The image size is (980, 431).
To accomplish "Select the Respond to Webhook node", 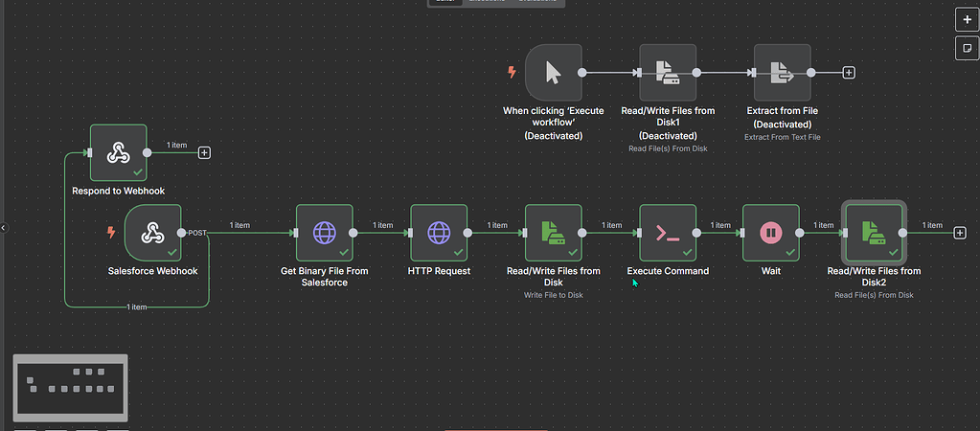I will click(118, 152).
